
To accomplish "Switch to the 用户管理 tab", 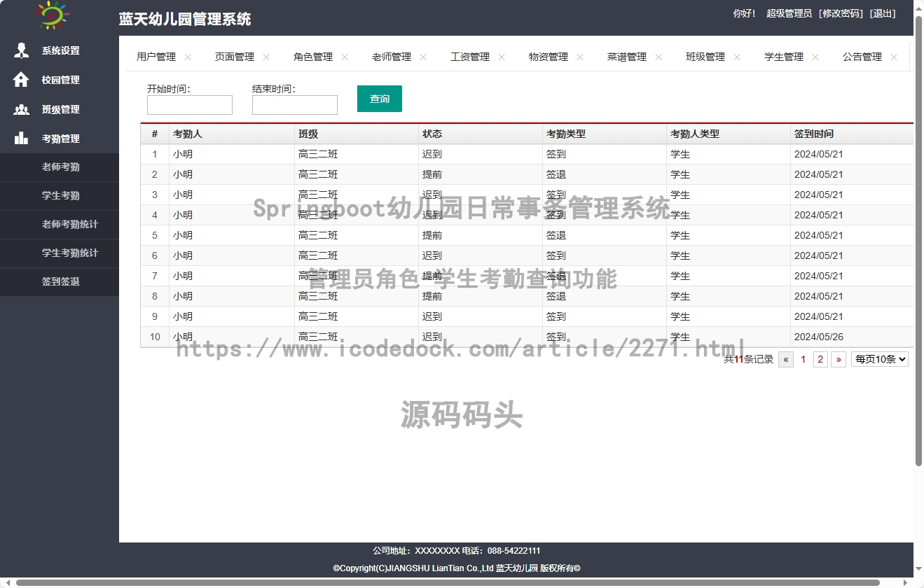I will pos(156,57).
